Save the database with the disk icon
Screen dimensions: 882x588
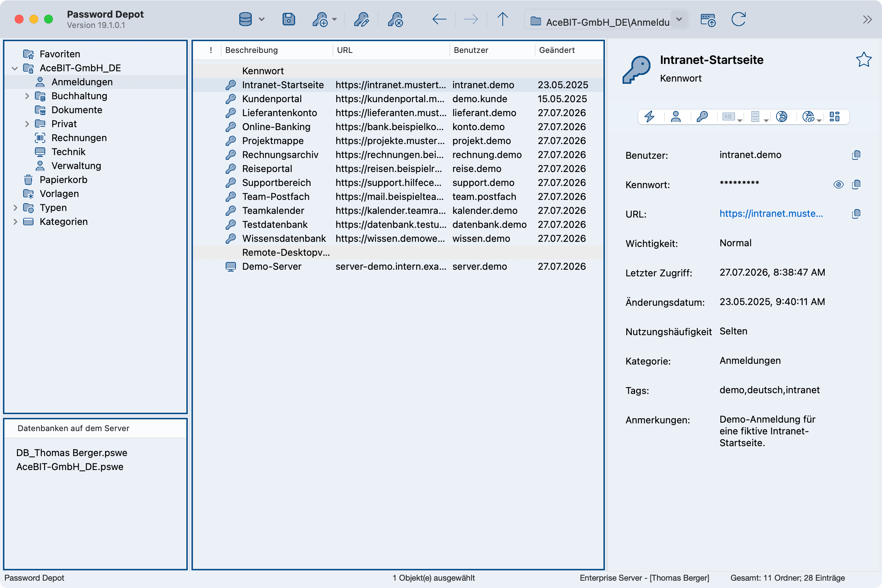288,19
